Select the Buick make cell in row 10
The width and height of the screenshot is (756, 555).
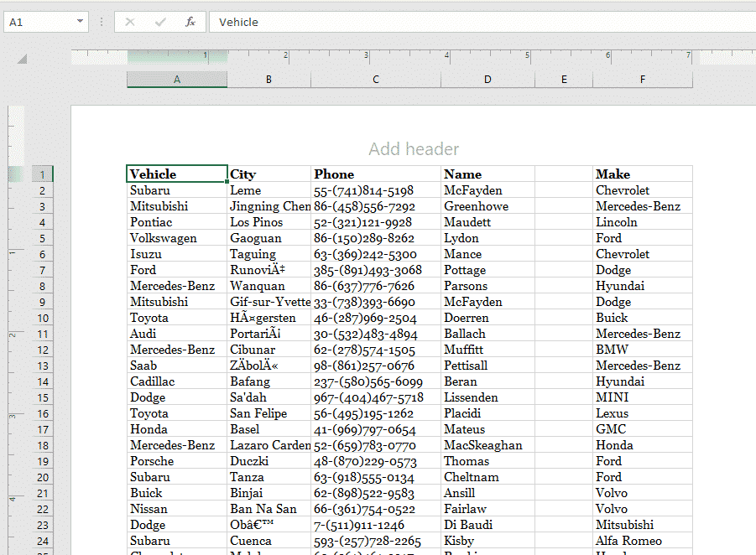[x=643, y=318]
